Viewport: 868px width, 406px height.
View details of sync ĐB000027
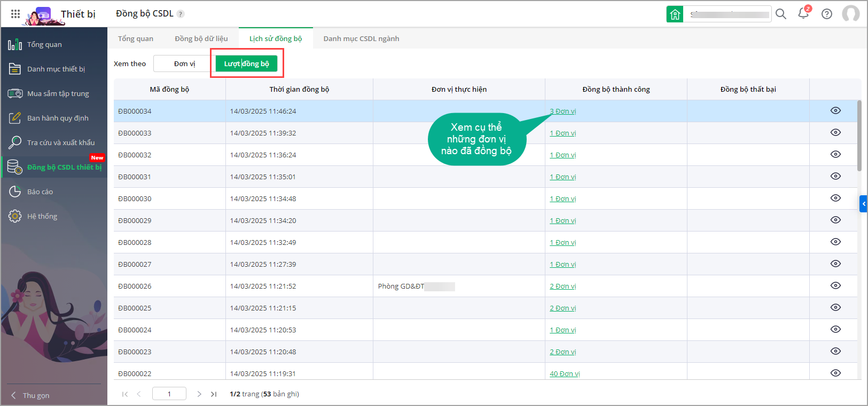tap(835, 264)
